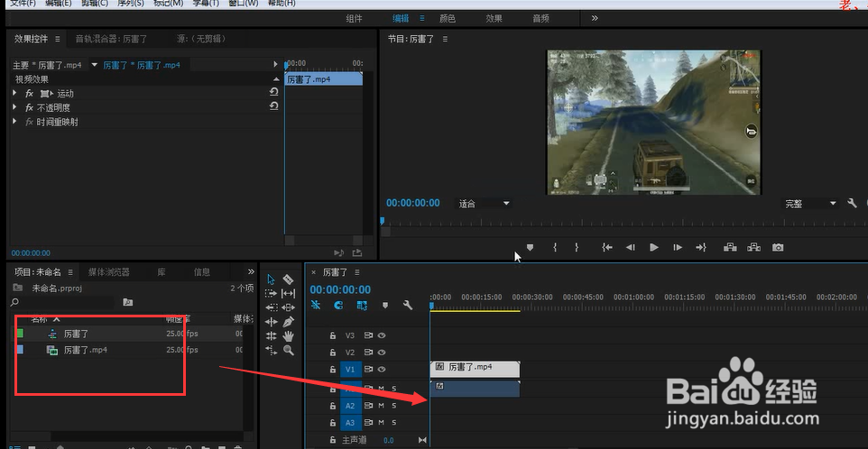This screenshot has height=449, width=868.
Task: Collapse the 视频效果 section
Action: (276, 79)
